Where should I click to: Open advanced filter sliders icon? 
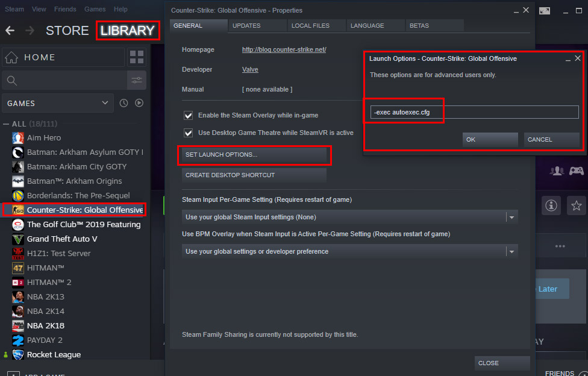(137, 80)
